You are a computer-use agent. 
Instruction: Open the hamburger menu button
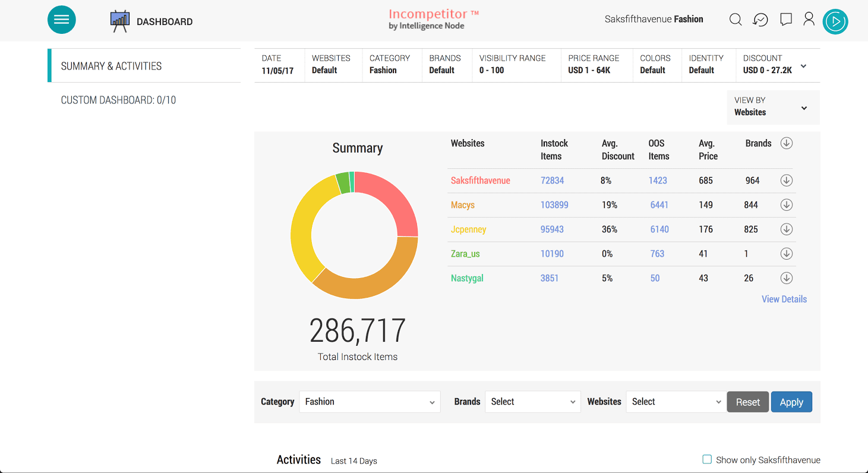(61, 20)
